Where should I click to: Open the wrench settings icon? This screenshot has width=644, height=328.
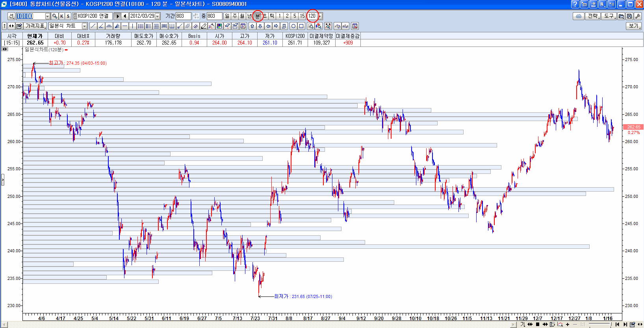638,16
